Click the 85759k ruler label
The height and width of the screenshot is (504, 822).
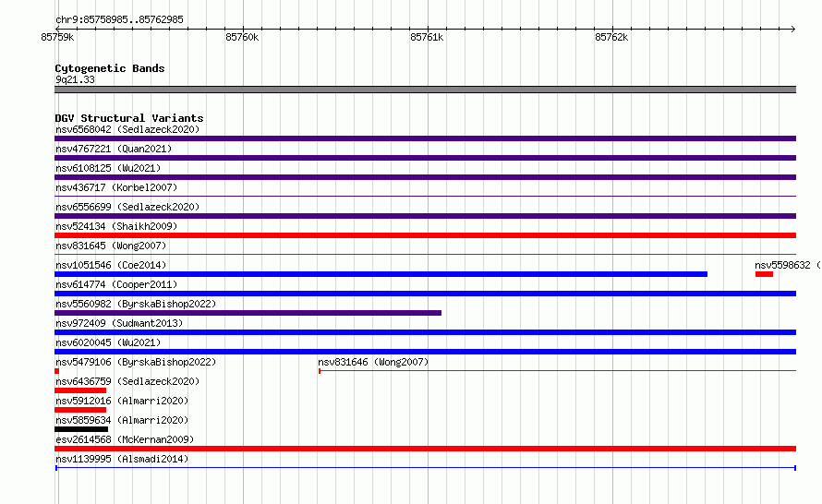coord(57,37)
